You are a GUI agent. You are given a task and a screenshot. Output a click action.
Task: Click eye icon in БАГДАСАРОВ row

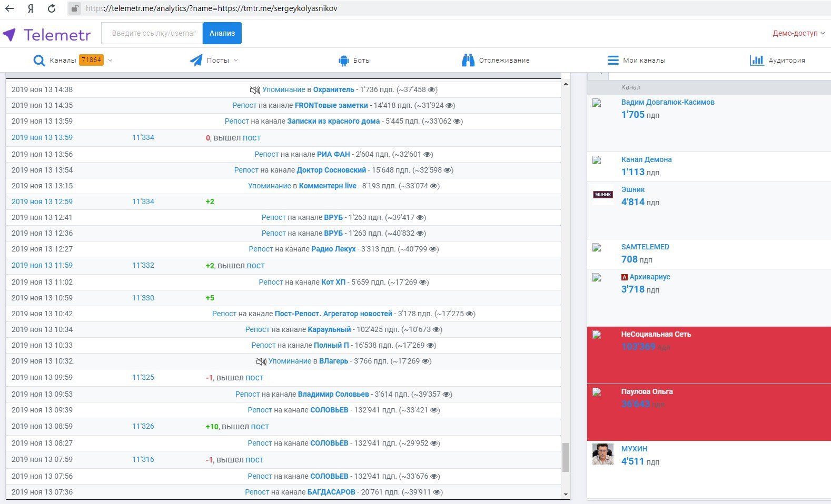click(x=438, y=492)
